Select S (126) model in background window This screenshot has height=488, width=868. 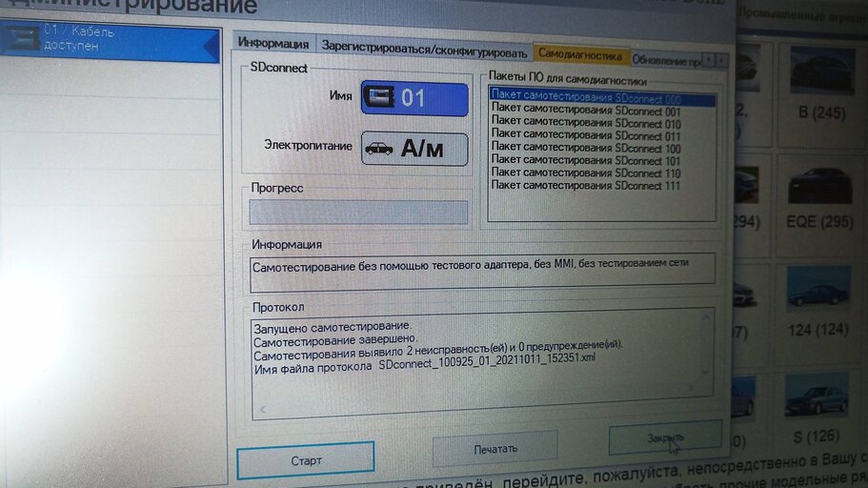point(816,410)
